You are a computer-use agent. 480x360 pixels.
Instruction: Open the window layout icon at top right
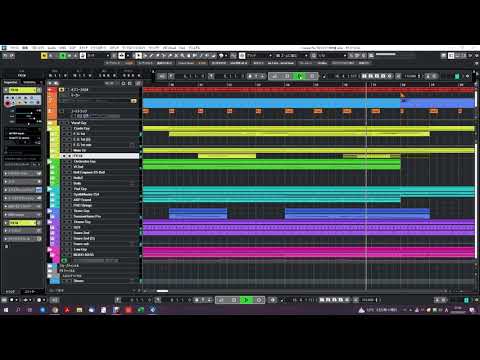(451, 56)
